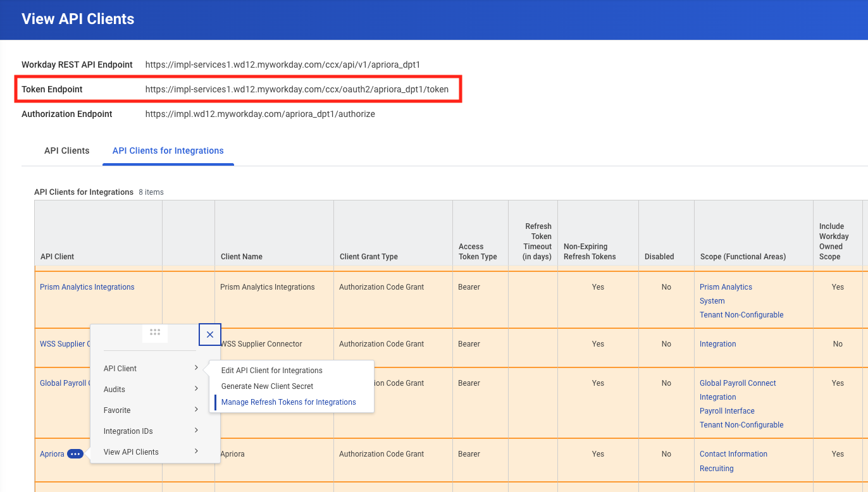Viewport: 868px width, 492px height.
Task: Open the Apriora API client link
Action: [52, 454]
